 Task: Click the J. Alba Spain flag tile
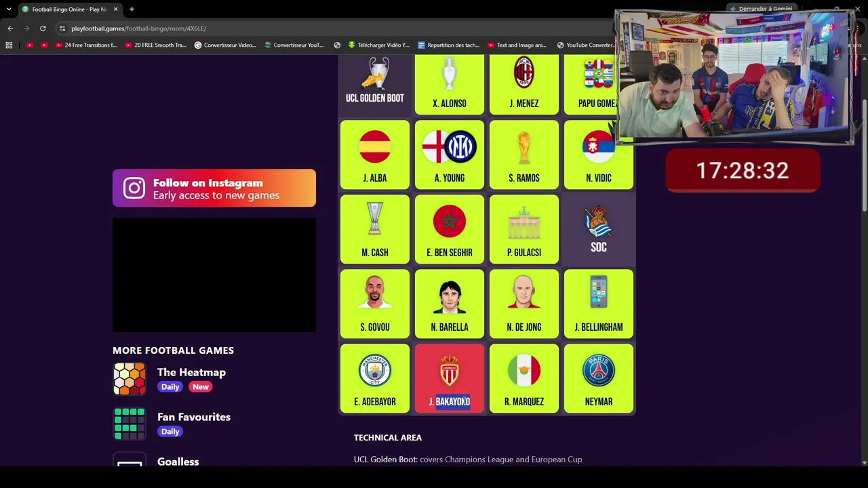click(375, 155)
